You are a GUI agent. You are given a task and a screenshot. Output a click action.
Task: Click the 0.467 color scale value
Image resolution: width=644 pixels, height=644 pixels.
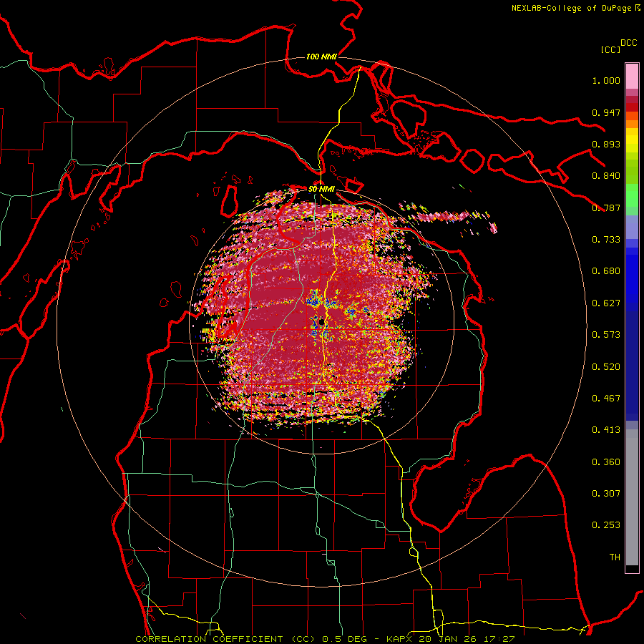[x=606, y=399]
